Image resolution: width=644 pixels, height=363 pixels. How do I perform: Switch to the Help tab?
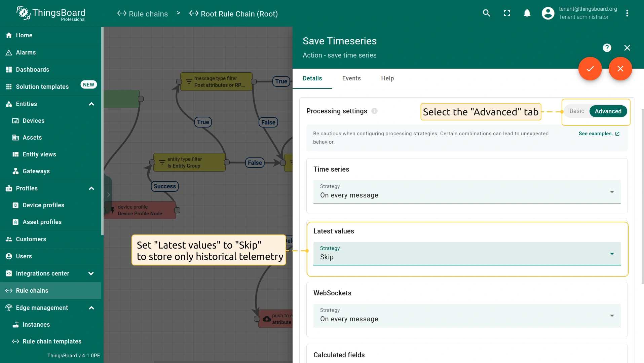tap(387, 78)
